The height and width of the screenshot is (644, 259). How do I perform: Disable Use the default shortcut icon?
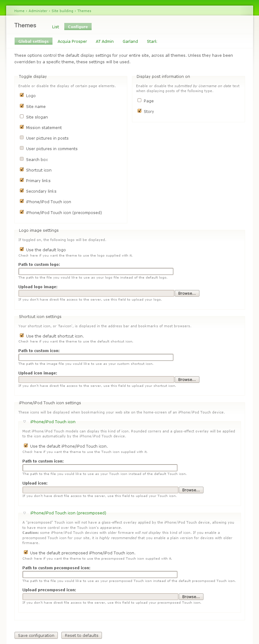click(x=22, y=336)
